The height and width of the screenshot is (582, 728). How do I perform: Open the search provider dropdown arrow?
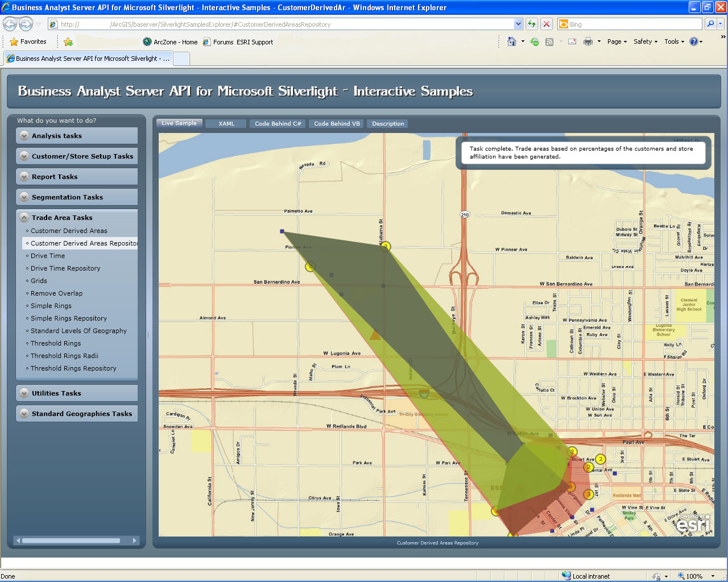tap(721, 24)
